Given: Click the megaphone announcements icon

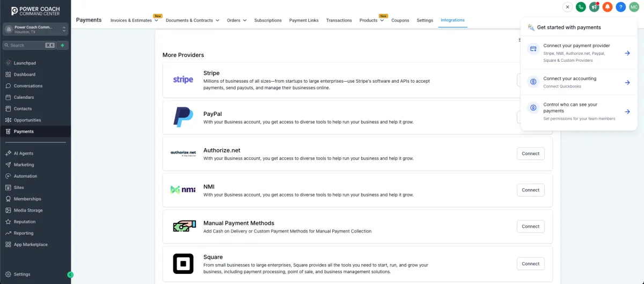Looking at the screenshot, I should pos(594,7).
